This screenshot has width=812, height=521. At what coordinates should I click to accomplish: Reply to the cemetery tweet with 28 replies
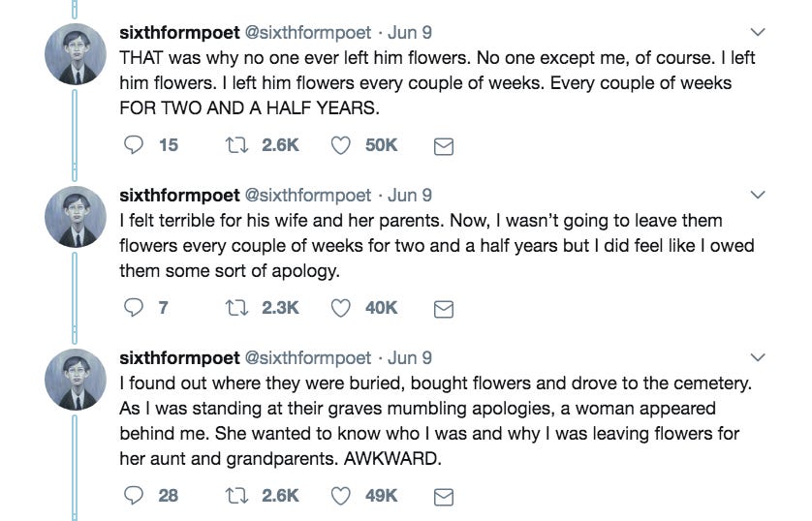coord(134,496)
